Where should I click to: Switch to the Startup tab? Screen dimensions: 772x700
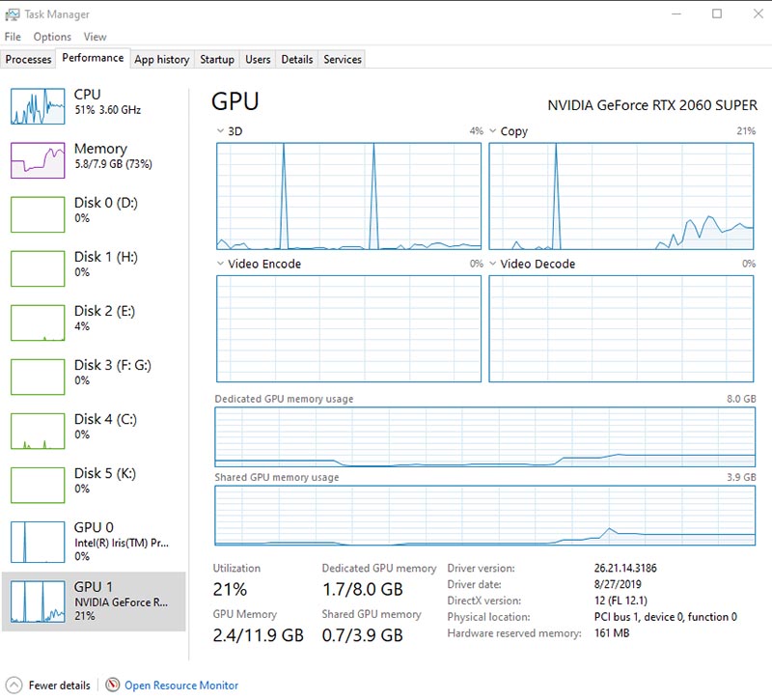pyautogui.click(x=217, y=59)
